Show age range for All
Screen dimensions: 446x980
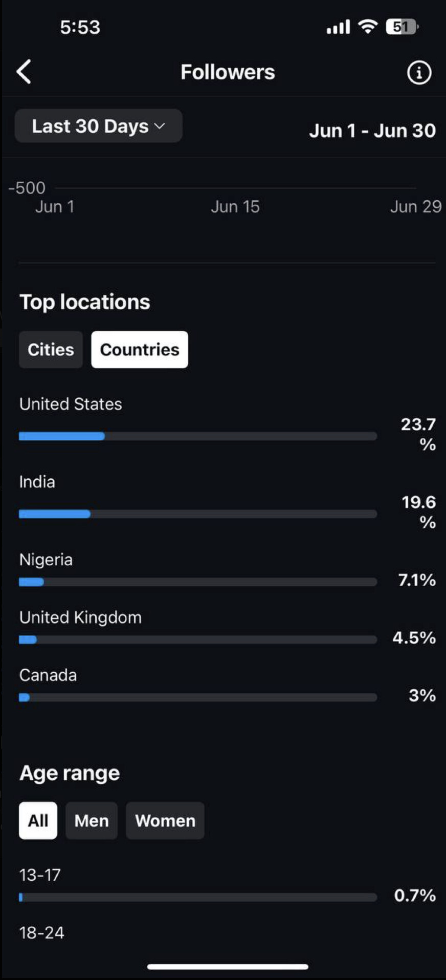[x=38, y=821]
